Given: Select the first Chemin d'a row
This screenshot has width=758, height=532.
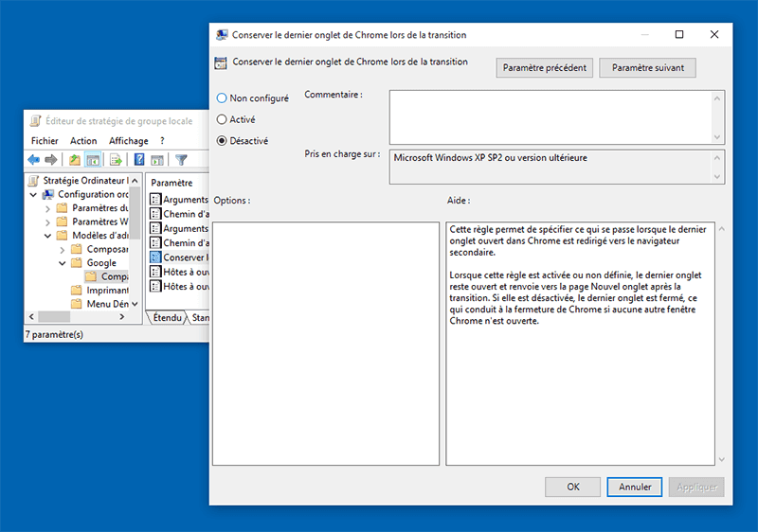Looking at the screenshot, I should [x=179, y=214].
